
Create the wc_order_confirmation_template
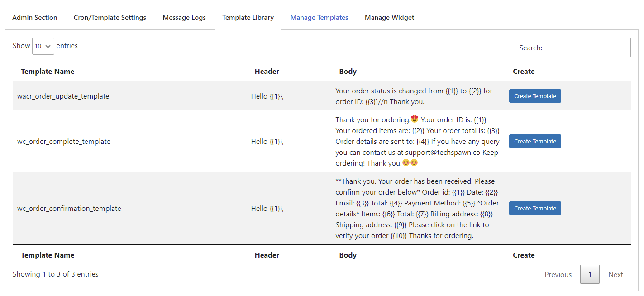(x=535, y=208)
